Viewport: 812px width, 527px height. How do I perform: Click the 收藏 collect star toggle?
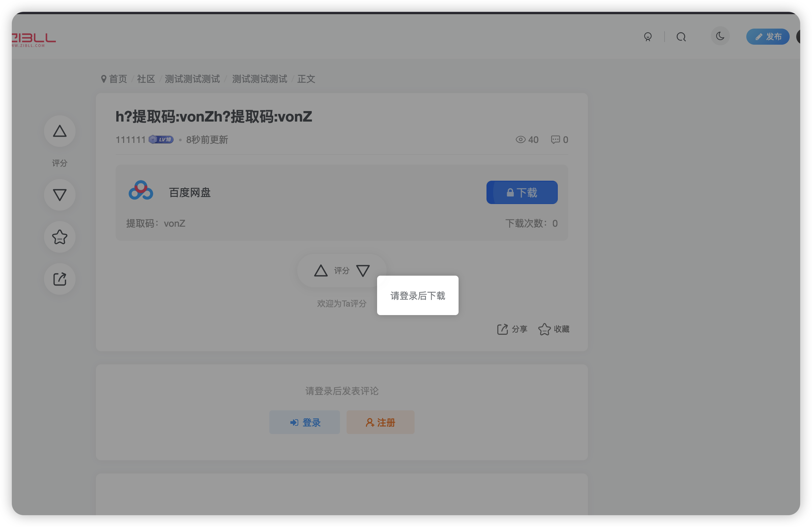tap(553, 329)
